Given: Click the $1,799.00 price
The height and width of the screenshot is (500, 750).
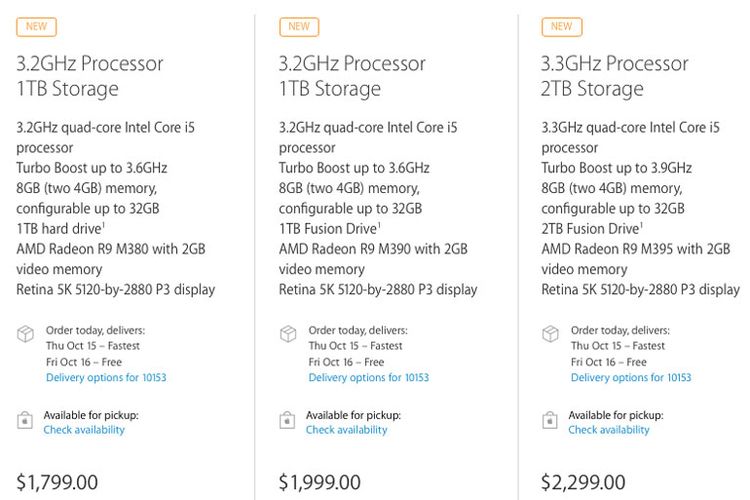Looking at the screenshot, I should tap(57, 482).
